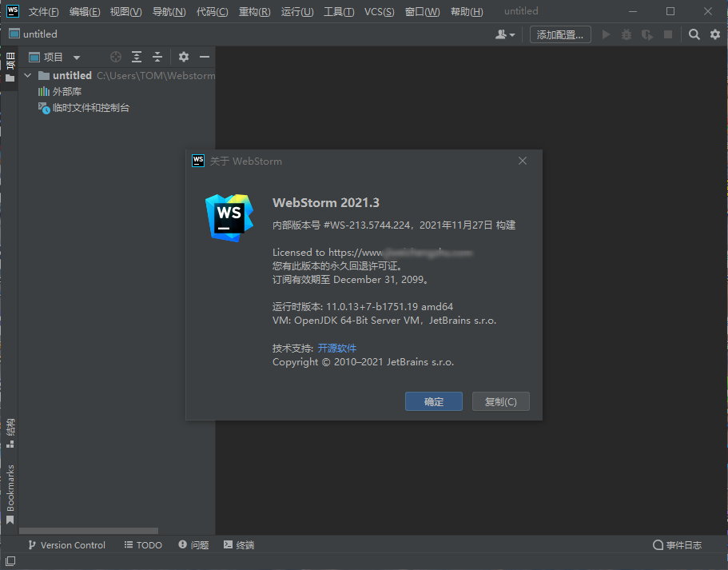
Task: Open the 代码(C) menu
Action: [x=213, y=12]
